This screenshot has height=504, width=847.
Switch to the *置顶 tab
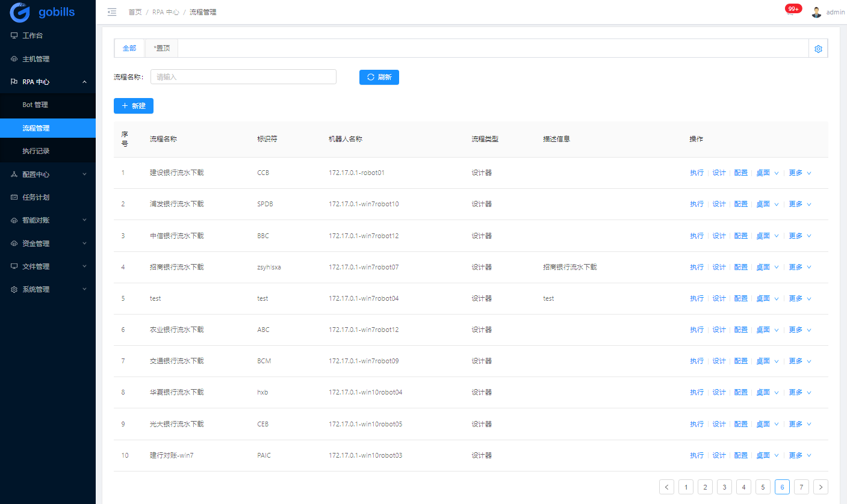click(161, 48)
